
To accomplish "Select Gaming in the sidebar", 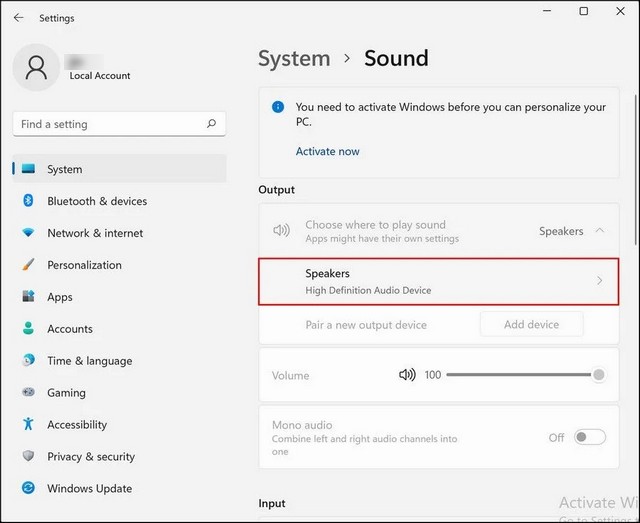I will point(119,392).
